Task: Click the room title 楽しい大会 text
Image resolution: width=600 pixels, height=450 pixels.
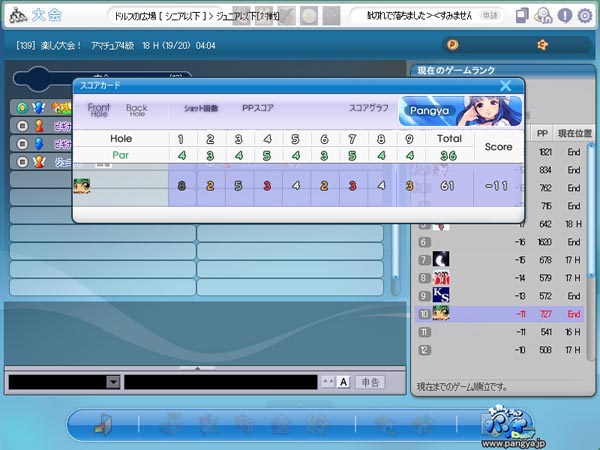Action: (x=61, y=46)
